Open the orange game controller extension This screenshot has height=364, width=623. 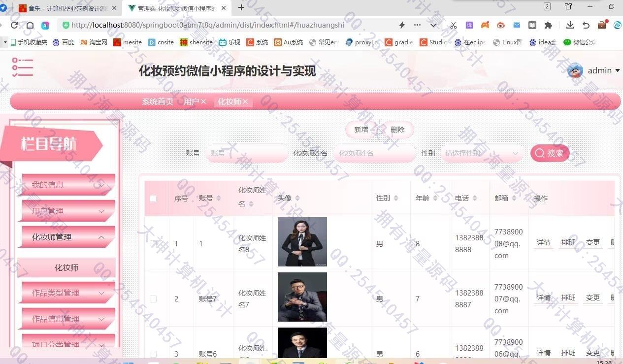[485, 25]
